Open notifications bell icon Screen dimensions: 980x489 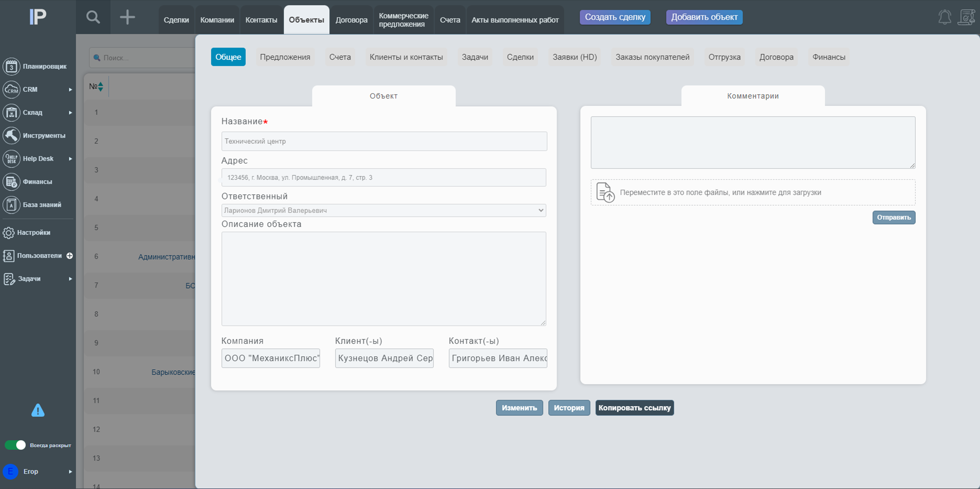(945, 17)
